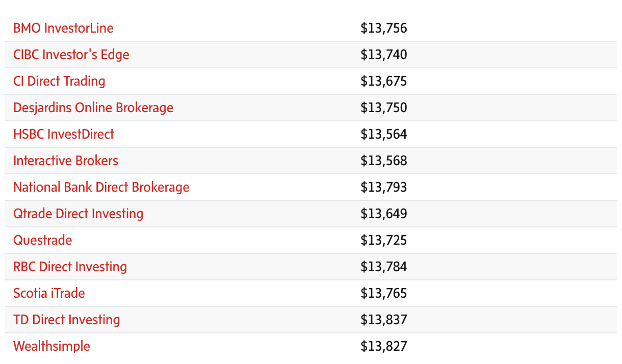Image resolution: width=622 pixels, height=364 pixels.
Task: Follow the RBC Direct Investing link
Action: click(70, 267)
